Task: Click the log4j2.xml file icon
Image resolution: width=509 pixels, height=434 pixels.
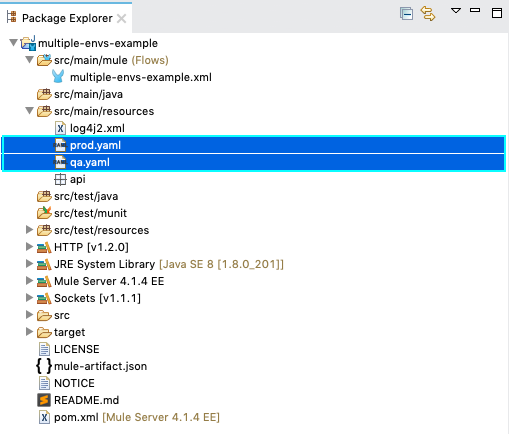Action: pos(60,128)
